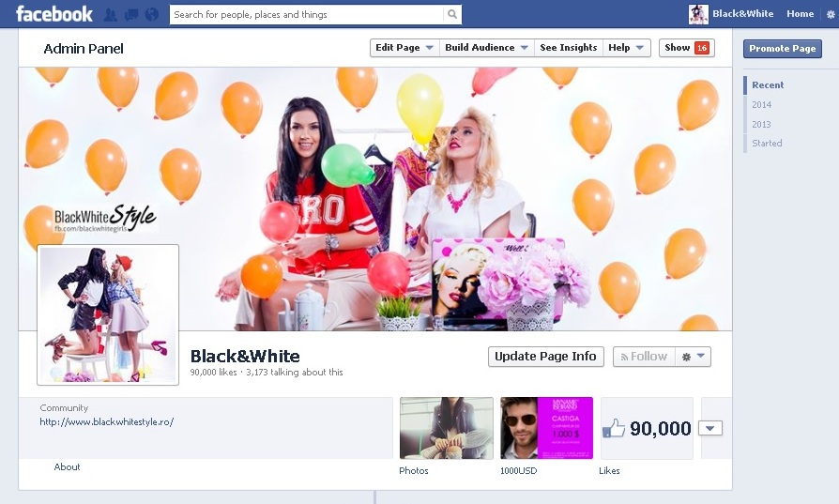Open notifications globe icon

click(x=152, y=14)
